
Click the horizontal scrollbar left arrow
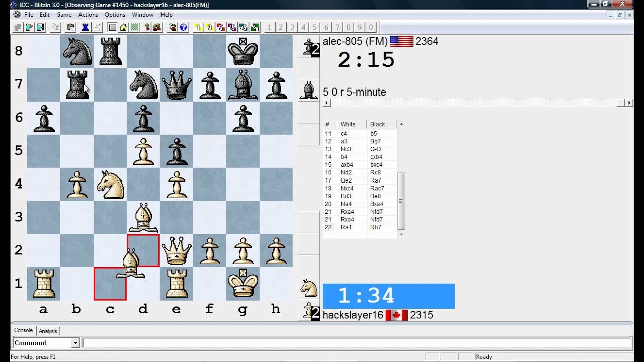click(327, 103)
